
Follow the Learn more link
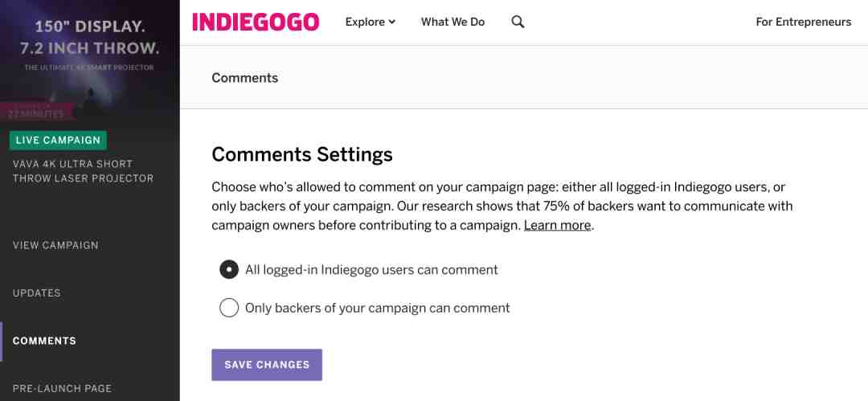[x=558, y=226]
